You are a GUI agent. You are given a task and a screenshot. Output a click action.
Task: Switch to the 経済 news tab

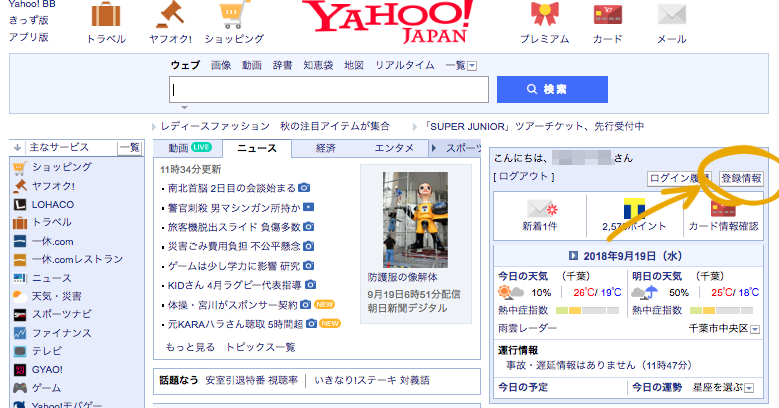325,148
